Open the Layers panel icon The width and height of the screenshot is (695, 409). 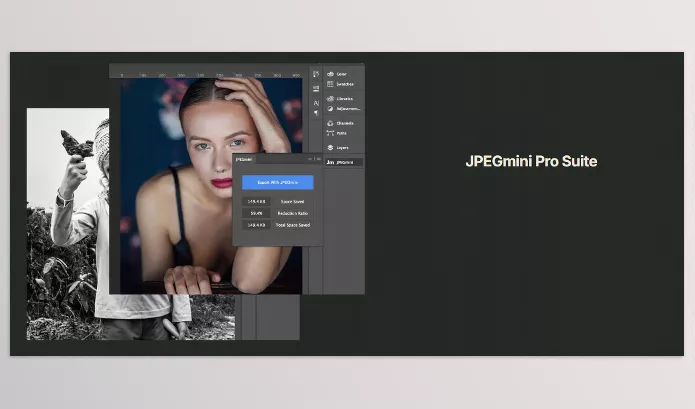pos(331,148)
